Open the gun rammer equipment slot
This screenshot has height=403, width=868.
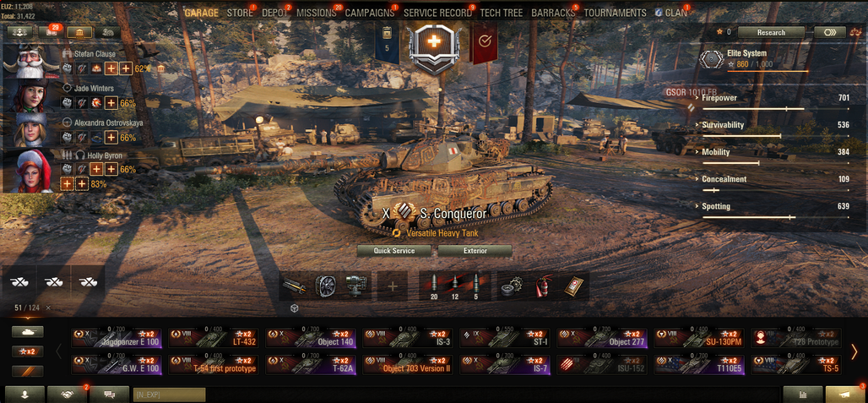[x=295, y=286]
